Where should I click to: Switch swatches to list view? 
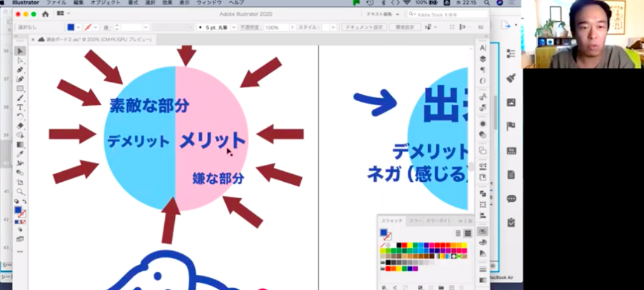pos(458,233)
